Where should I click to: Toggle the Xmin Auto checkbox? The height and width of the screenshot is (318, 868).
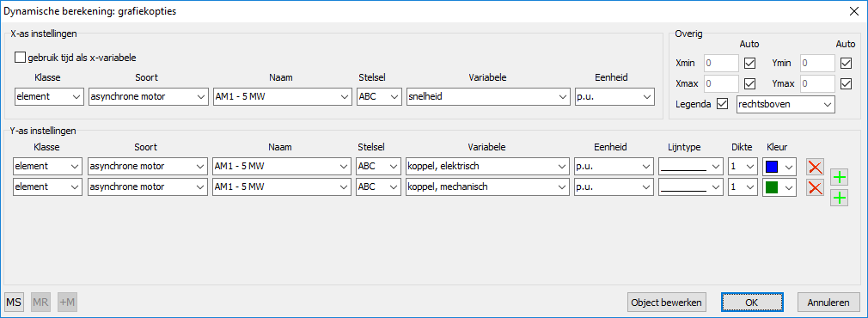[750, 64]
